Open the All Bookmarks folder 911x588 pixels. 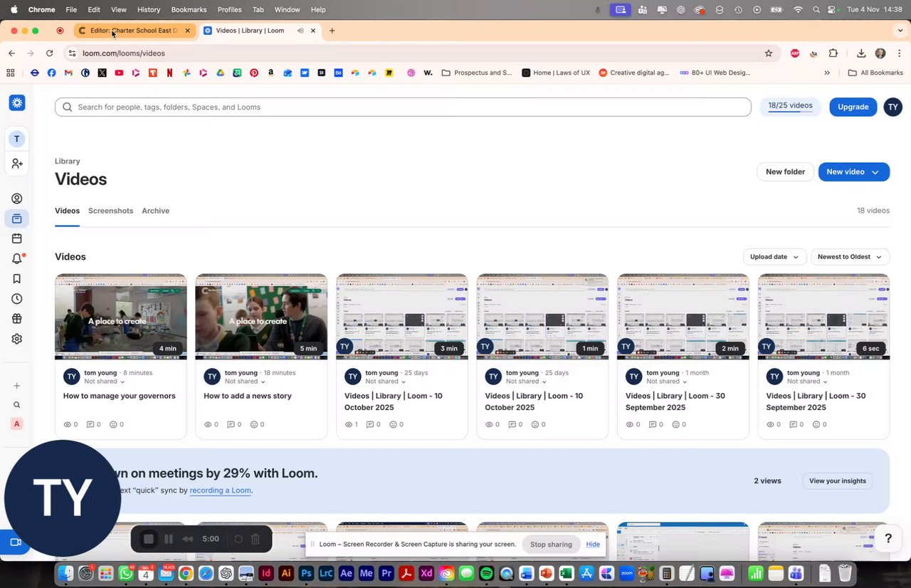click(875, 73)
